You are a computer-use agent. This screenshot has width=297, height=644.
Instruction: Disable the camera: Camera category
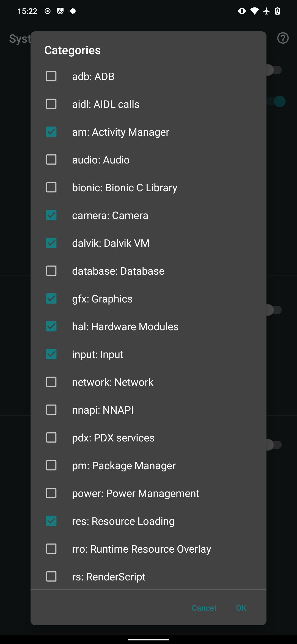click(x=51, y=215)
